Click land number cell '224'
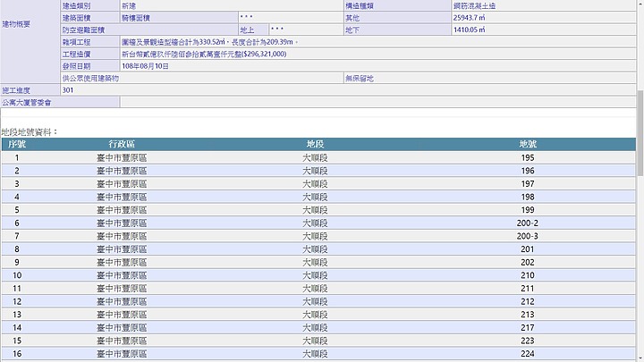Image resolution: width=644 pixels, height=362 pixels. [528, 354]
